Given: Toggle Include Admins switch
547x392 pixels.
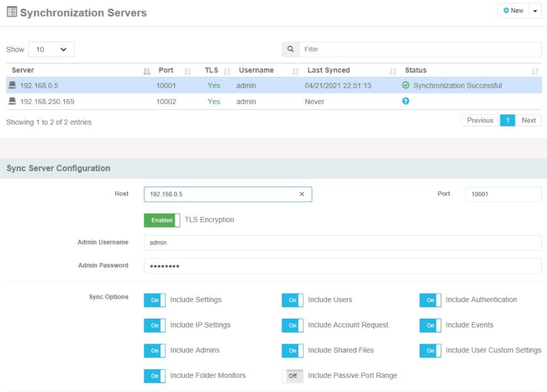Looking at the screenshot, I should pos(155,350).
